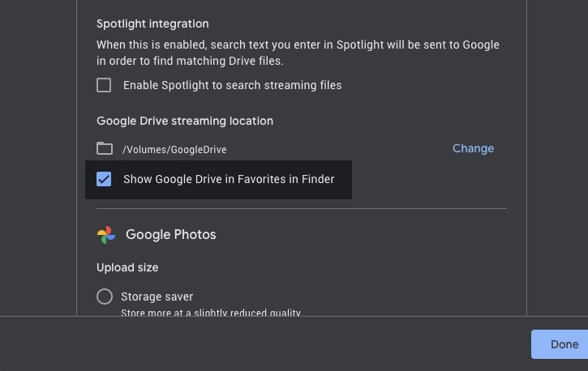
Task: Click the /Volumes/GoogleDrive path text
Action: [x=174, y=149]
